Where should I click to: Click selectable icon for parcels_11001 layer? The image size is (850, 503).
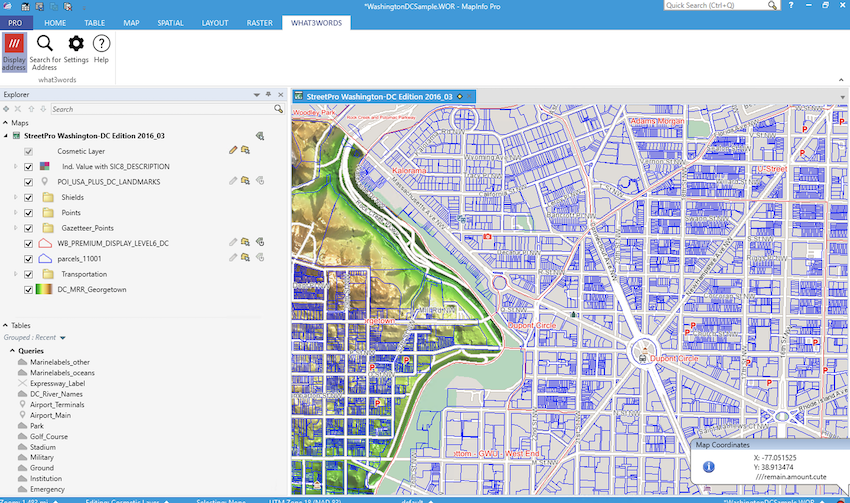(x=245, y=258)
